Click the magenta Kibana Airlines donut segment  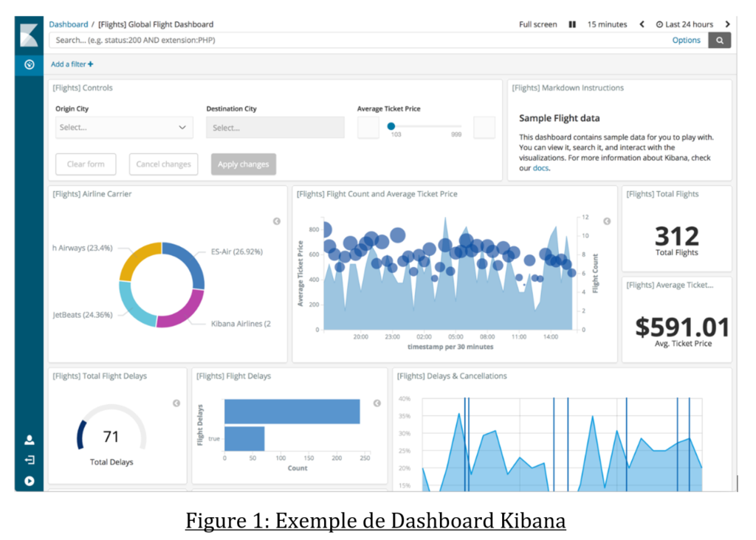click(182, 311)
